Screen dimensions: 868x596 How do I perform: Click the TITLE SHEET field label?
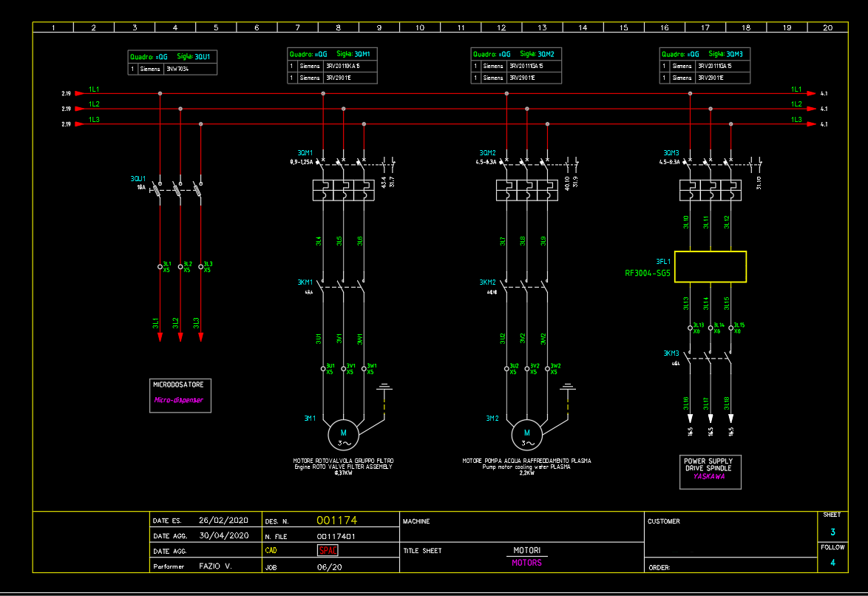pyautogui.click(x=422, y=551)
